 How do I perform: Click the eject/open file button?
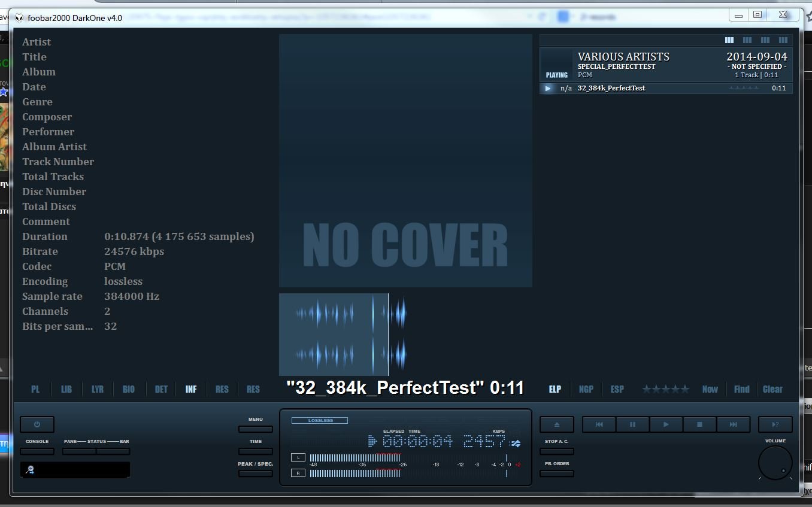556,424
